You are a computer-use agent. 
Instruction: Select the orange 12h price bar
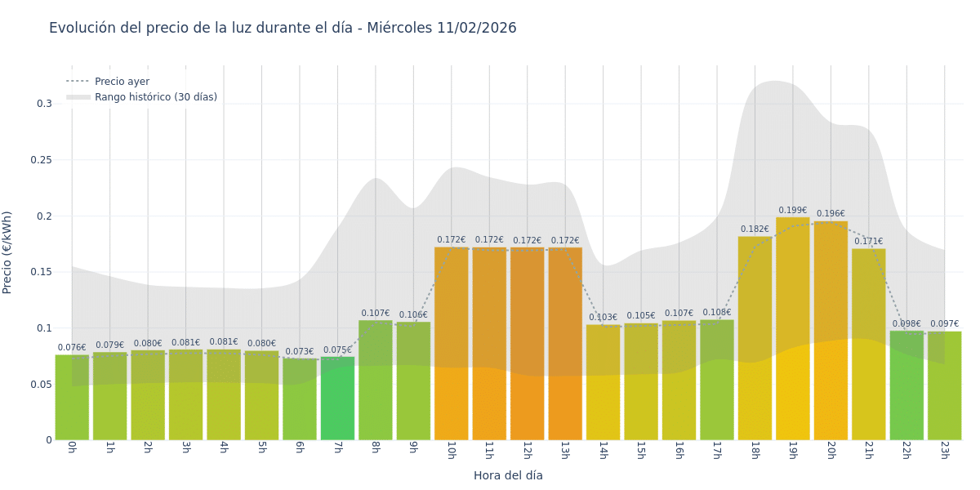click(x=527, y=343)
